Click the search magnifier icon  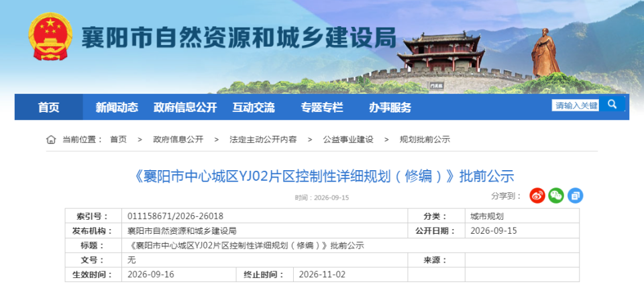click(x=612, y=104)
